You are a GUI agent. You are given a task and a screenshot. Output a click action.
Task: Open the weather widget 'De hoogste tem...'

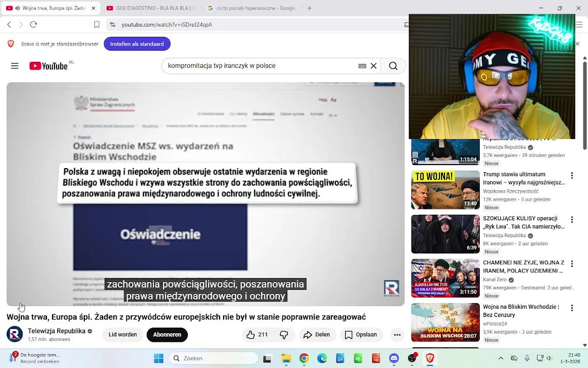[x=35, y=358]
